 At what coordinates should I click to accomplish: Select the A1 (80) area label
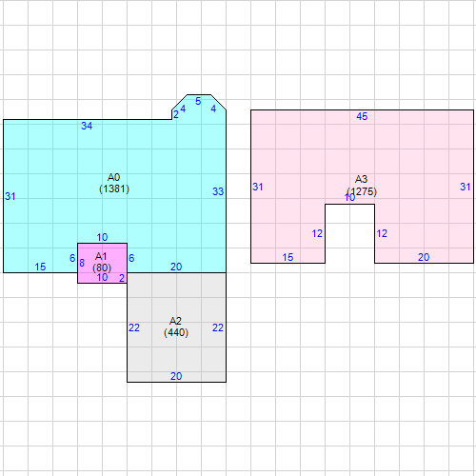click(x=102, y=262)
